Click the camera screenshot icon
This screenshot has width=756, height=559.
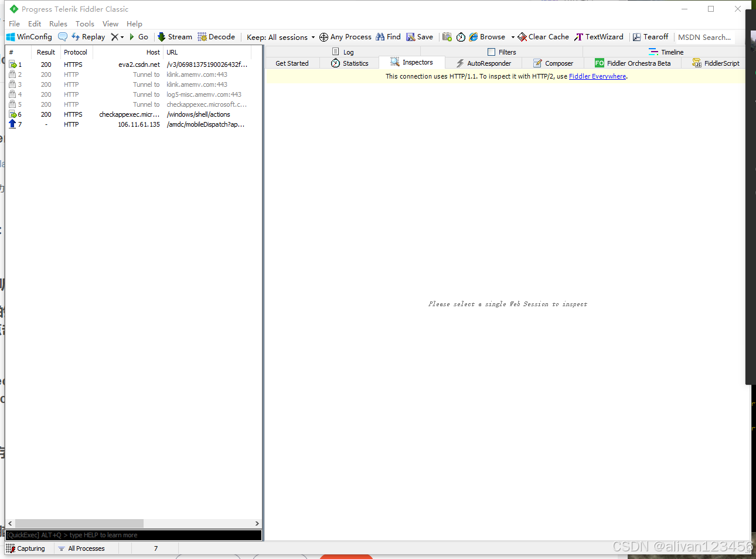[447, 37]
